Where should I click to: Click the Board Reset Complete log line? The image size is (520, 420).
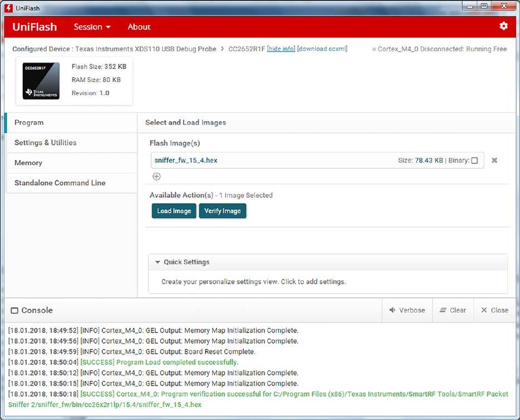131,352
